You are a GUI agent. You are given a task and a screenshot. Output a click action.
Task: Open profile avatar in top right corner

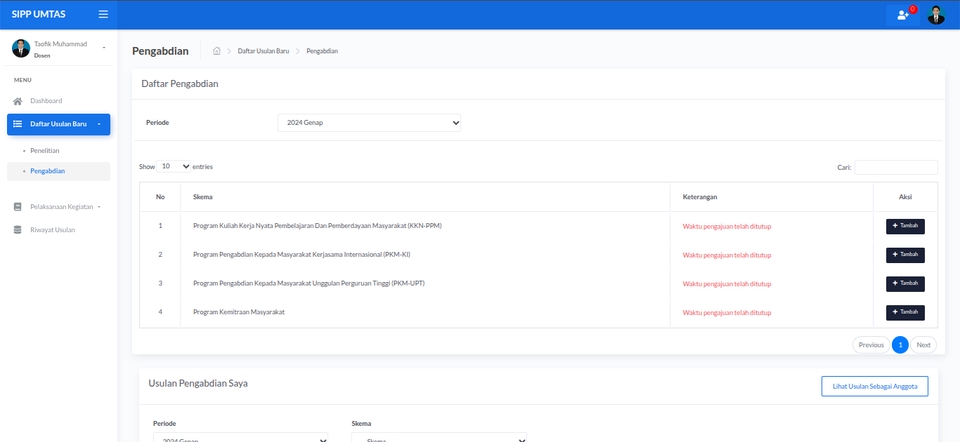[936, 15]
